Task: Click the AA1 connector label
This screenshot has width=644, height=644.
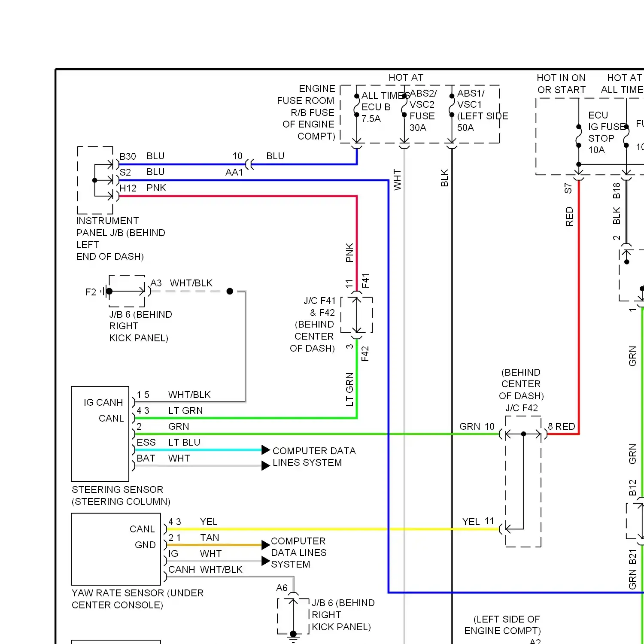Action: pyautogui.click(x=234, y=172)
